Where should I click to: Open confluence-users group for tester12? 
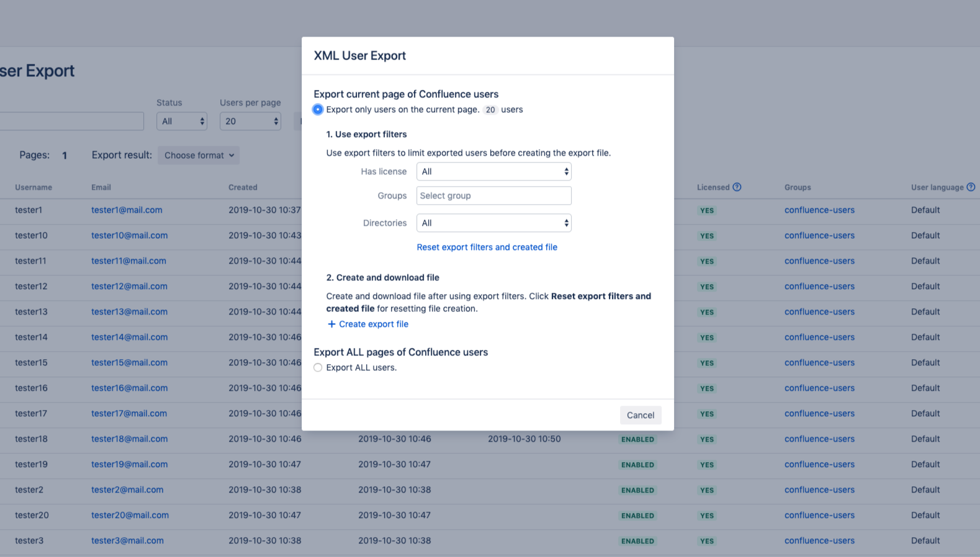(x=819, y=286)
